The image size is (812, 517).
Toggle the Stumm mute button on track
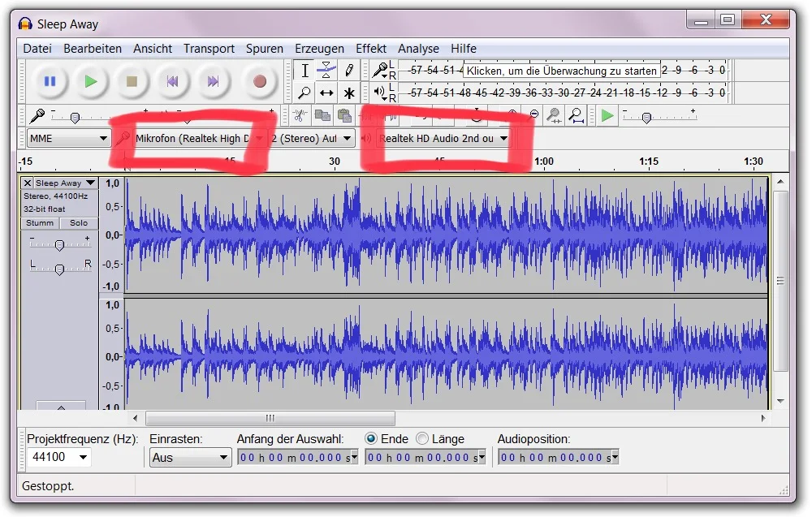click(x=40, y=222)
